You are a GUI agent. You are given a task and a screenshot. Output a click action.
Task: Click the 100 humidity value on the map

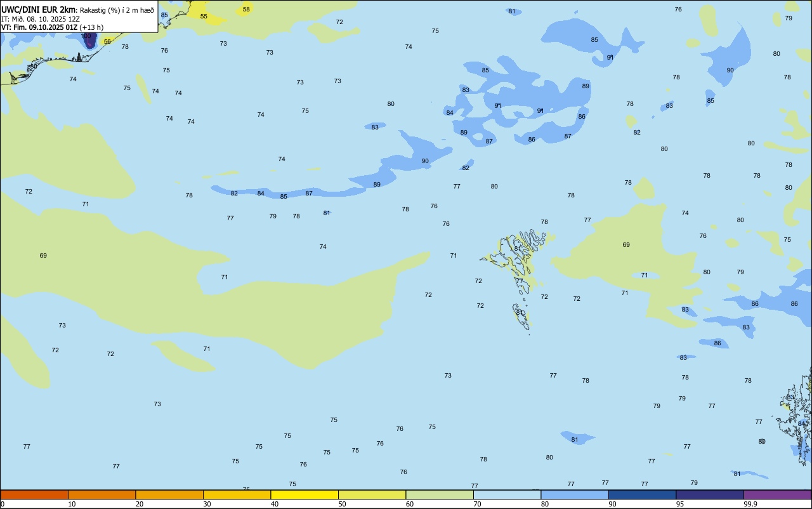click(x=86, y=36)
